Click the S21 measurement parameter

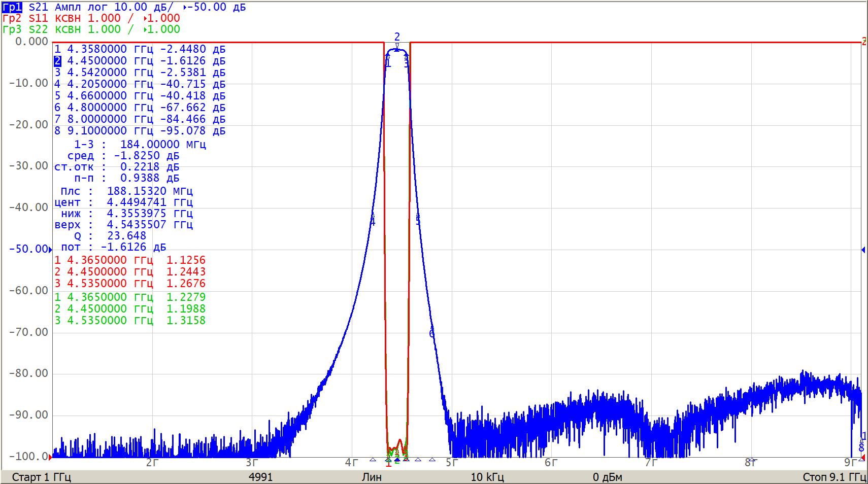(x=39, y=7)
